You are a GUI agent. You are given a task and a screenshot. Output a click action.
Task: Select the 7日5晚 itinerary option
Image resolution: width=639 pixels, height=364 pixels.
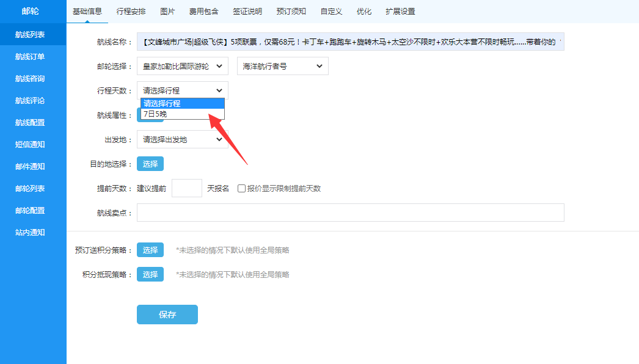[182, 114]
